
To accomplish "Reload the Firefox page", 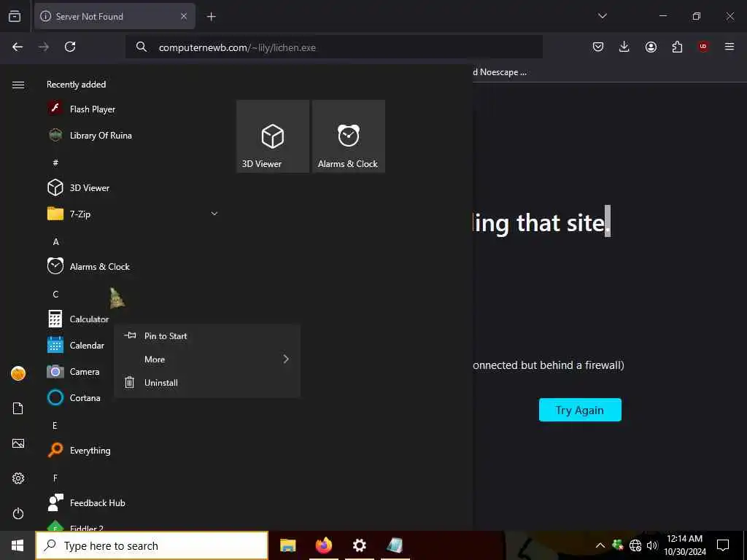I will click(x=70, y=47).
